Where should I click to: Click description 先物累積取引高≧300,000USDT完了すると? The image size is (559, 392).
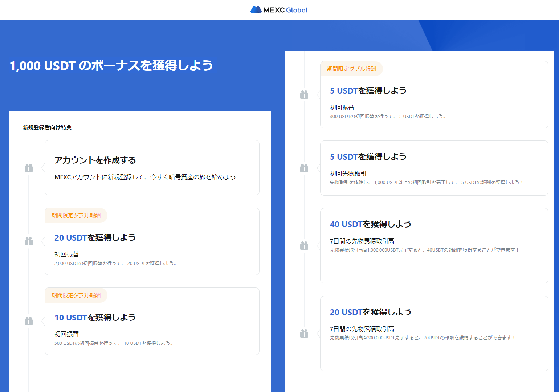[423, 338]
